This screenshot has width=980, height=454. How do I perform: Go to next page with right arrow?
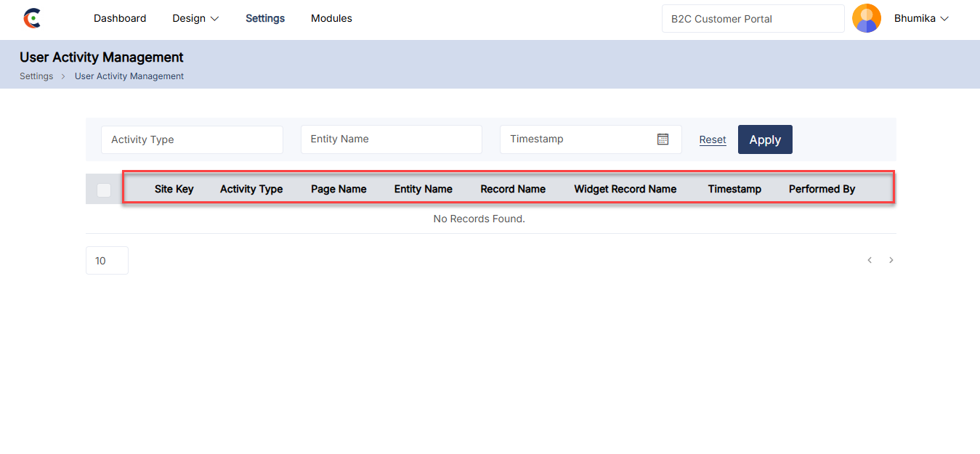[x=891, y=260]
